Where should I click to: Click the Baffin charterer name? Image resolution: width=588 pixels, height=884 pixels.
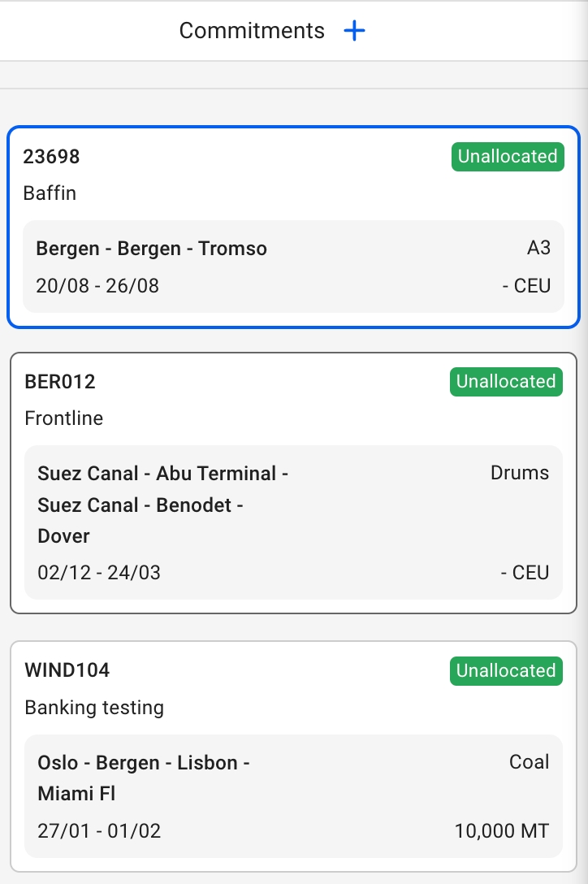50,193
